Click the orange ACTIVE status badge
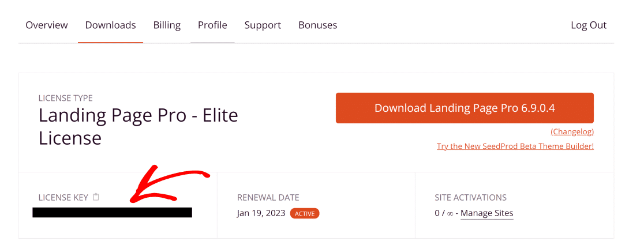The image size is (644, 245). click(x=305, y=213)
